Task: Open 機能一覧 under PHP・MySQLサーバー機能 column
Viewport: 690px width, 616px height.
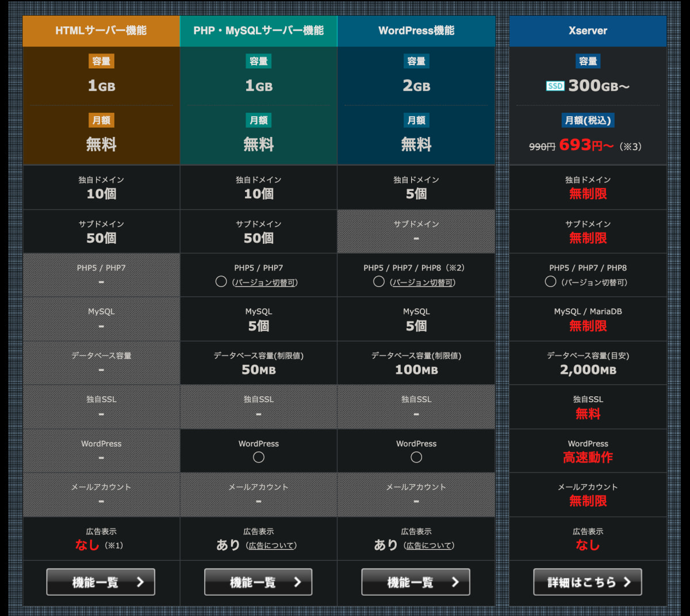Action: 258,582
